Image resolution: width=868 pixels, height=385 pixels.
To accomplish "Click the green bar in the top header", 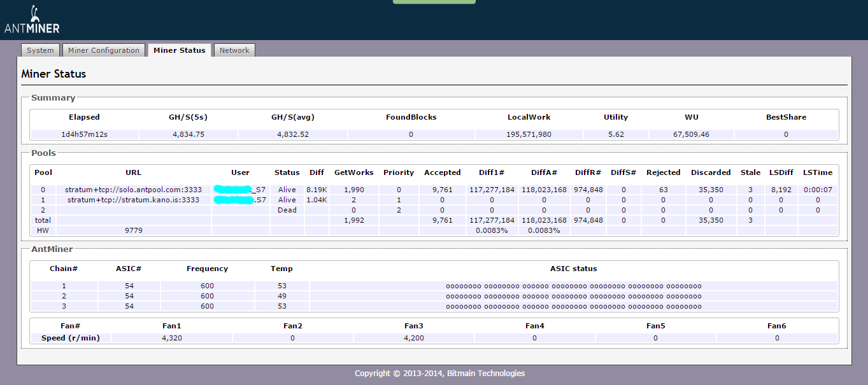I will click(434, 2).
